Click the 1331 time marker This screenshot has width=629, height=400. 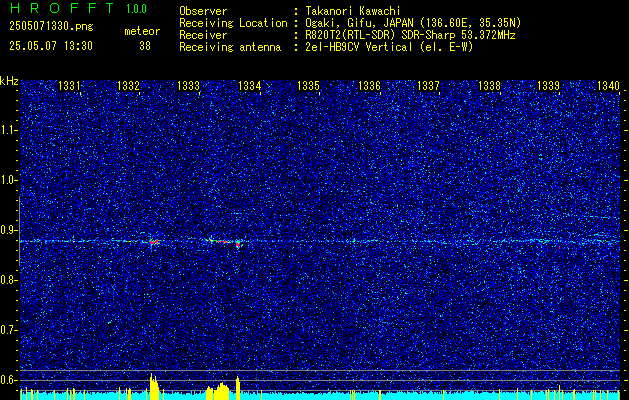point(69,86)
